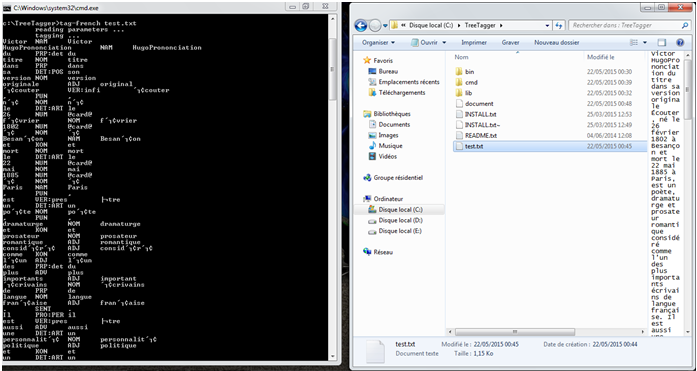The width and height of the screenshot is (697, 371).
Task: Sort files by 'Modifié le' column
Action: [x=601, y=57]
